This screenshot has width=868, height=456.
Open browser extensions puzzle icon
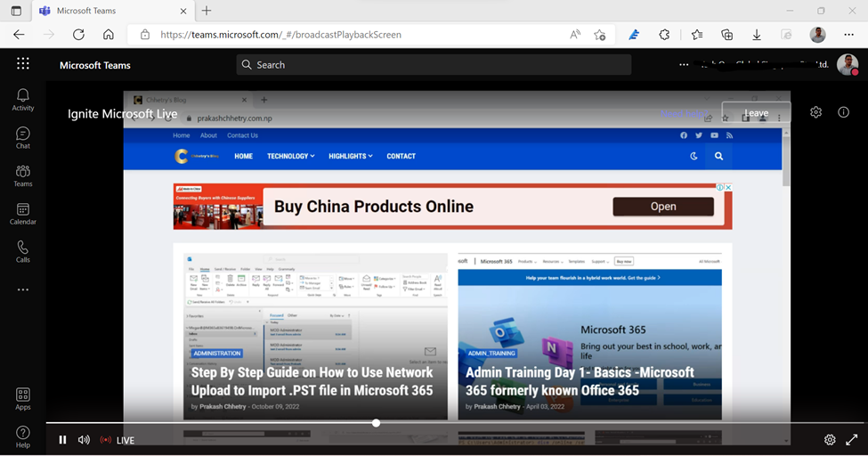664,35
